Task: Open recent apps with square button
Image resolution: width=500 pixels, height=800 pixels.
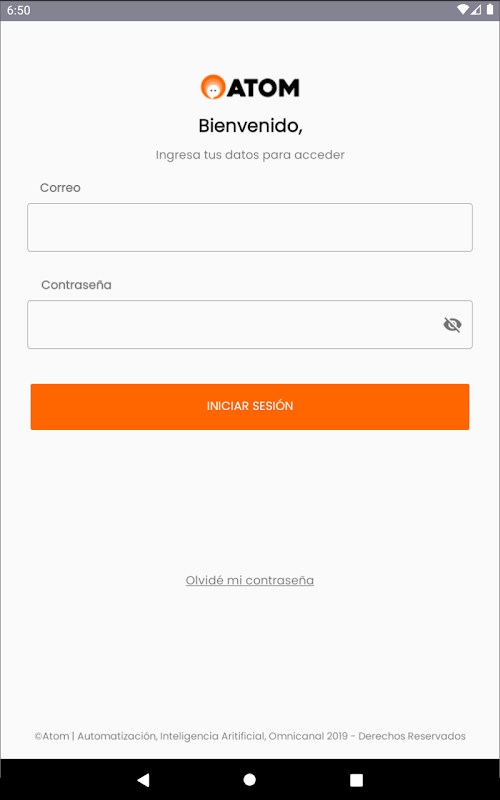Action: click(356, 780)
